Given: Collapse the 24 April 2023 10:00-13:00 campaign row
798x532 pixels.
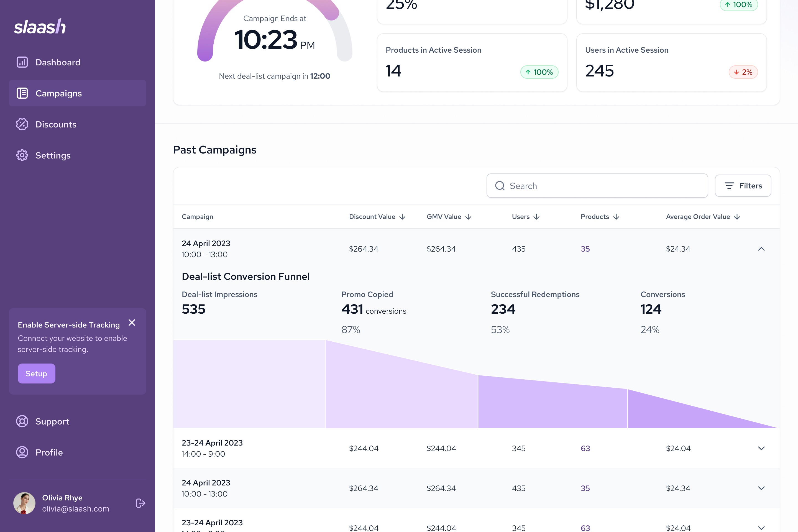Looking at the screenshot, I should [761, 248].
